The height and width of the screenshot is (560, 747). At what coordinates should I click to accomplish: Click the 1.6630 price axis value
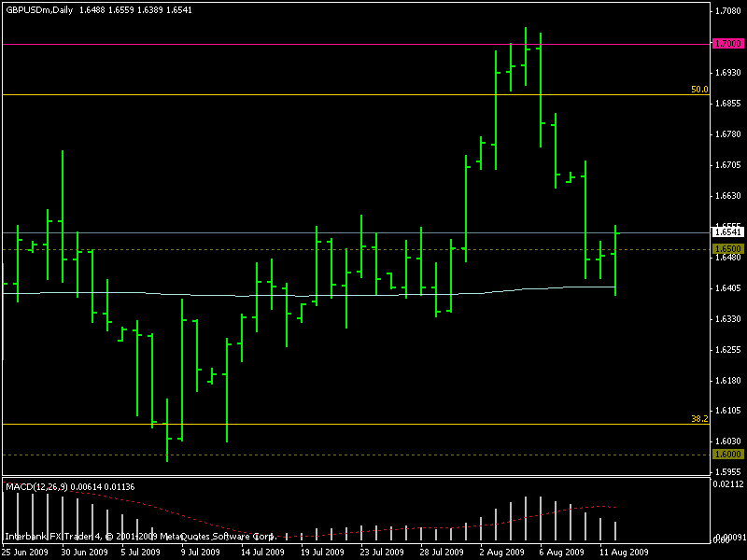tap(728, 196)
